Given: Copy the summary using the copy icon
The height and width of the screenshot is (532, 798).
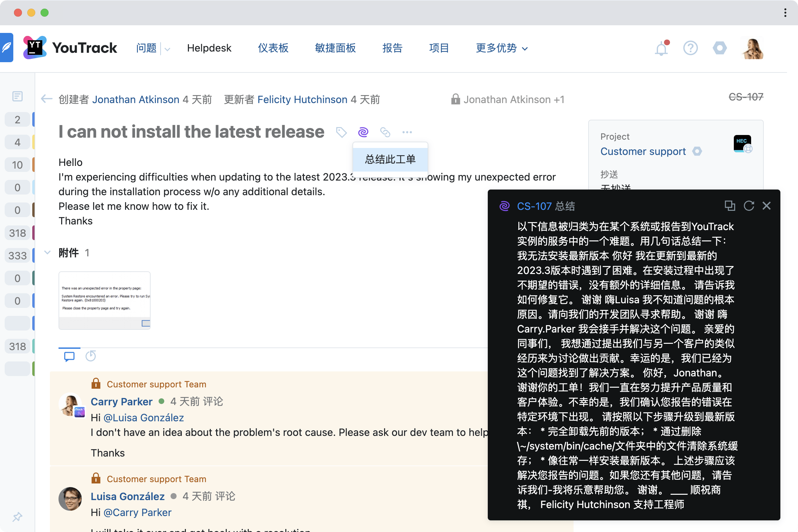Looking at the screenshot, I should [730, 205].
